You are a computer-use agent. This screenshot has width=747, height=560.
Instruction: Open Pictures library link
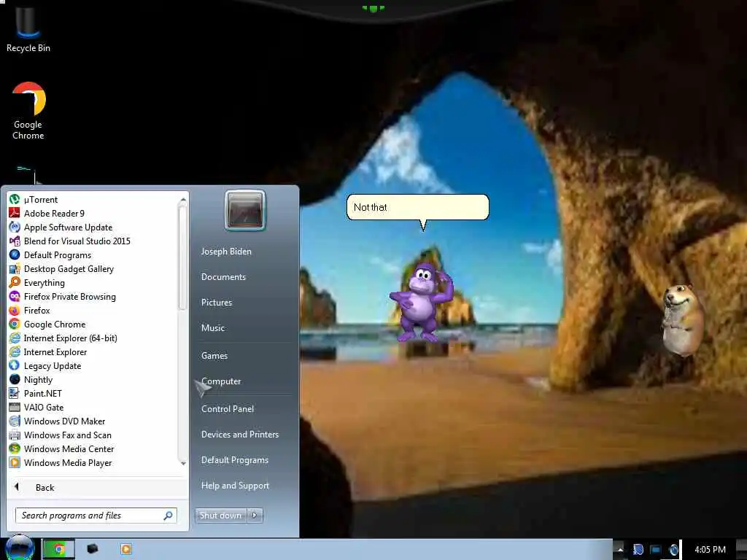click(217, 303)
